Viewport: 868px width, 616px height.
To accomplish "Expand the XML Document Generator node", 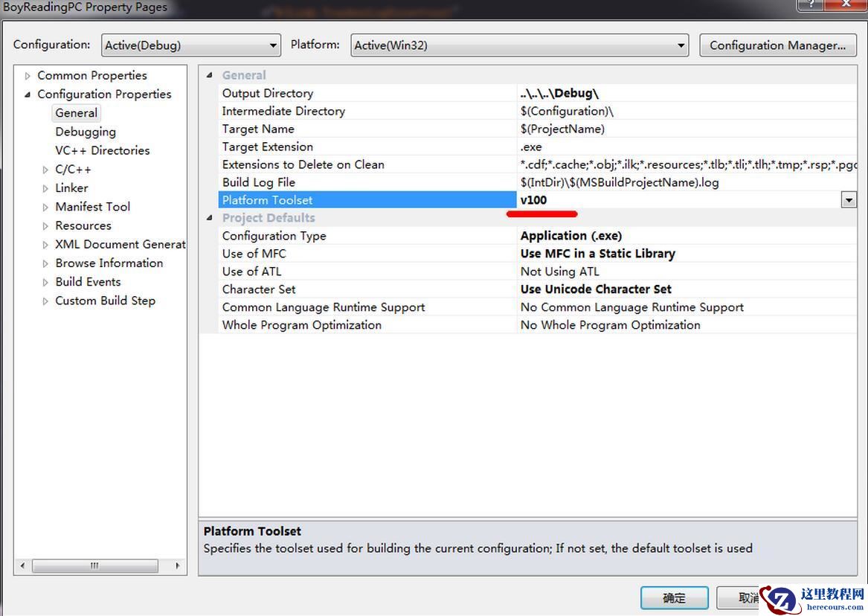I will pyautogui.click(x=45, y=246).
